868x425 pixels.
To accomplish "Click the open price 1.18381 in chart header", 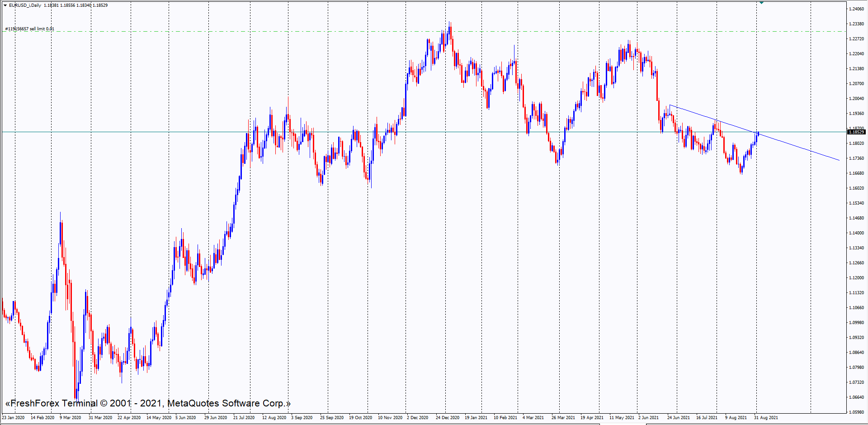I will [51, 5].
